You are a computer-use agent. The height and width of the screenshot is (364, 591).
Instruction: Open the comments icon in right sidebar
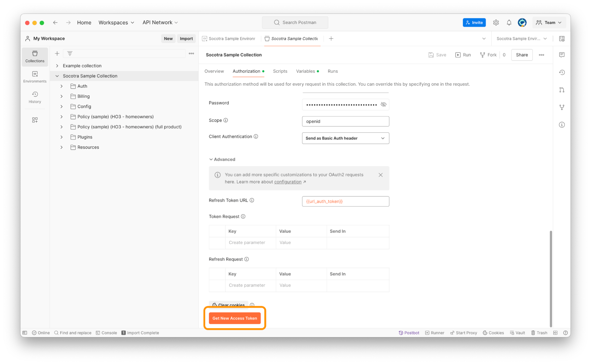[x=562, y=55]
